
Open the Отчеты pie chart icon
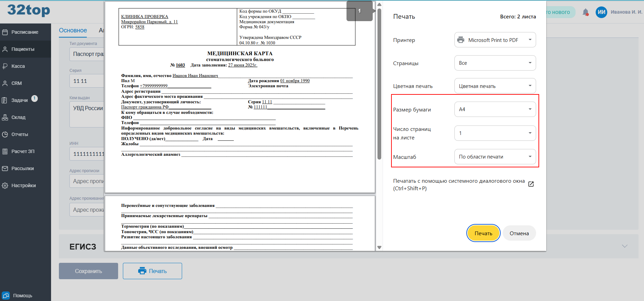click(5, 134)
